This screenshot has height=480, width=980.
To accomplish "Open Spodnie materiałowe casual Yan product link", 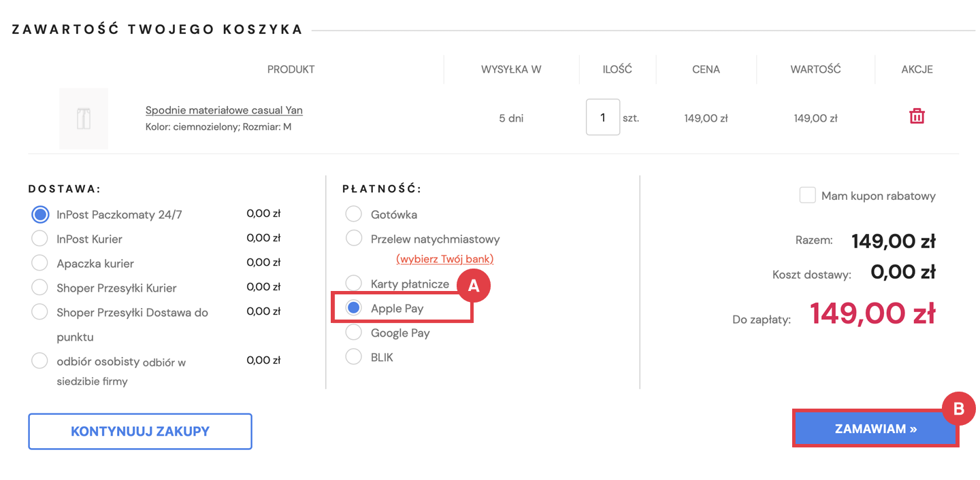I will [x=224, y=110].
